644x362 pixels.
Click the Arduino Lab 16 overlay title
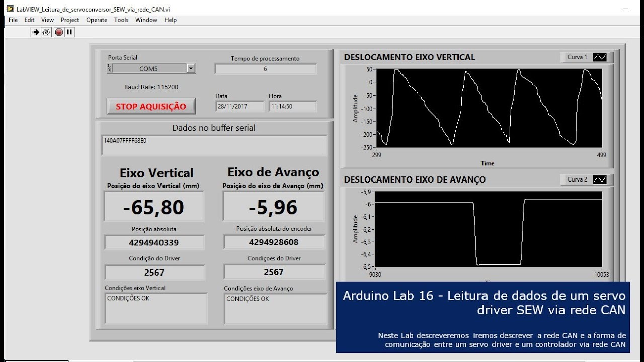(484, 303)
